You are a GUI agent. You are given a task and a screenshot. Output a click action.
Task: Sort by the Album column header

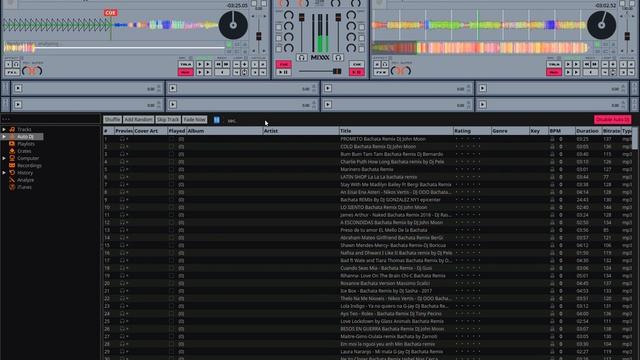tap(224, 131)
